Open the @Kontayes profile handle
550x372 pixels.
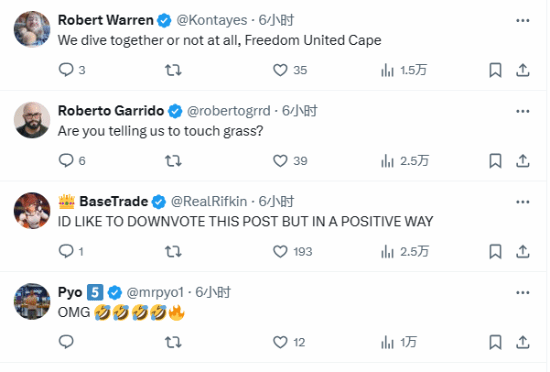[x=212, y=20]
